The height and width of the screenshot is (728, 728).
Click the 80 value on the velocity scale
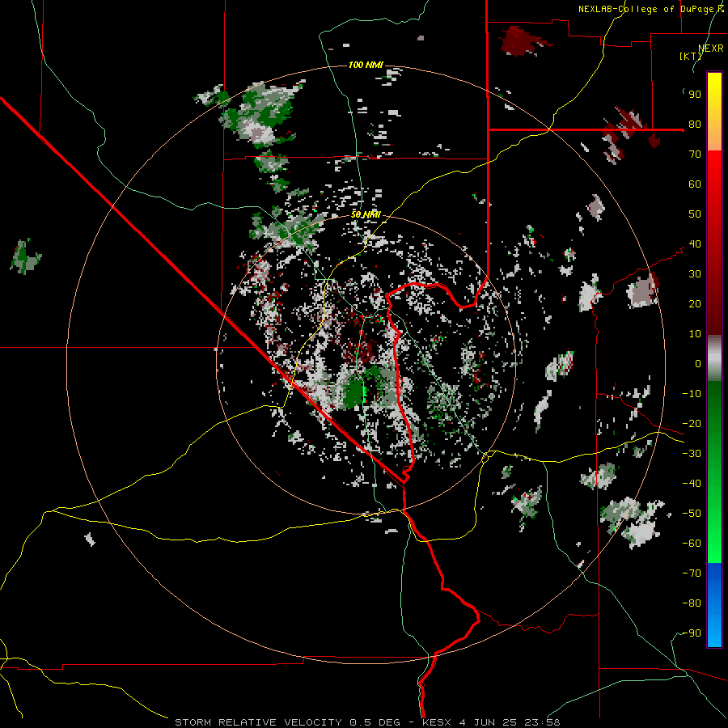[695, 125]
